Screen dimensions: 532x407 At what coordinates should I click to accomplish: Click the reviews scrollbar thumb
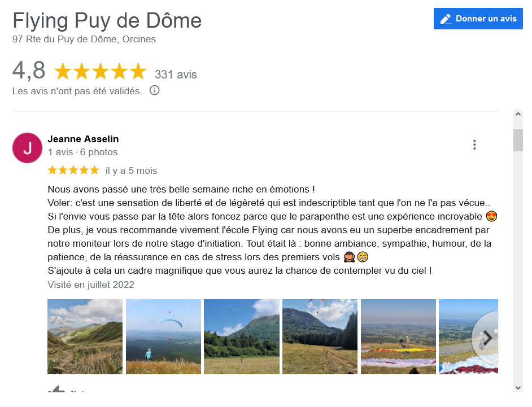(x=518, y=140)
